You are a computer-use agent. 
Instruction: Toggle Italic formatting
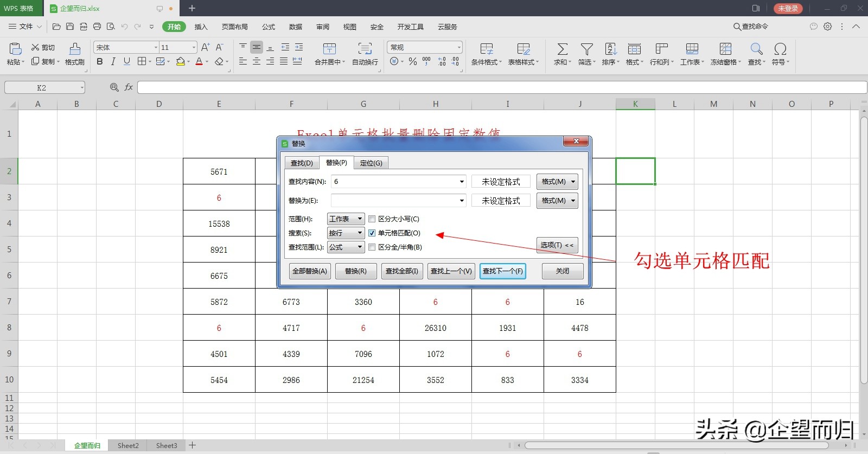tap(113, 61)
